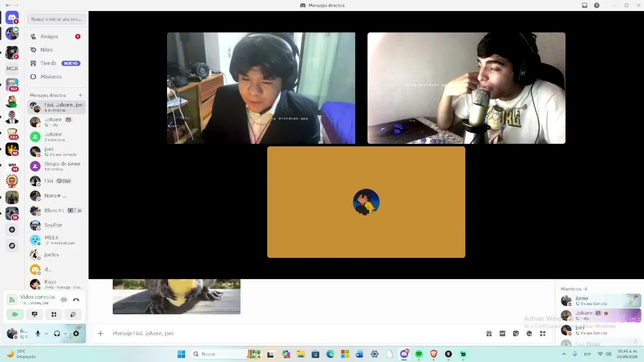Screen dimensions: 644x362
Task: Show hidden system tray icons
Action: click(x=564, y=354)
